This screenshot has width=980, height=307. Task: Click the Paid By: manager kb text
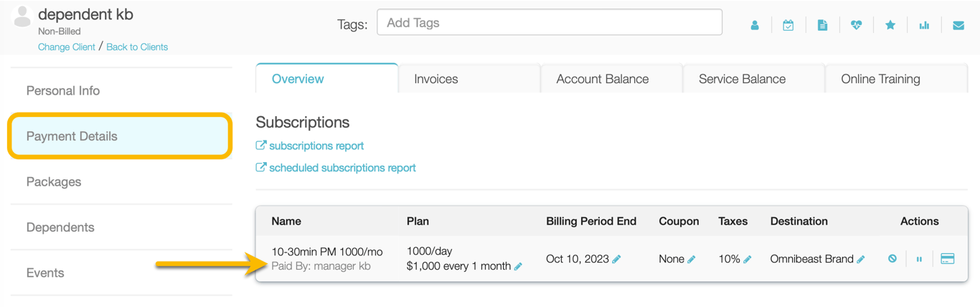(321, 266)
